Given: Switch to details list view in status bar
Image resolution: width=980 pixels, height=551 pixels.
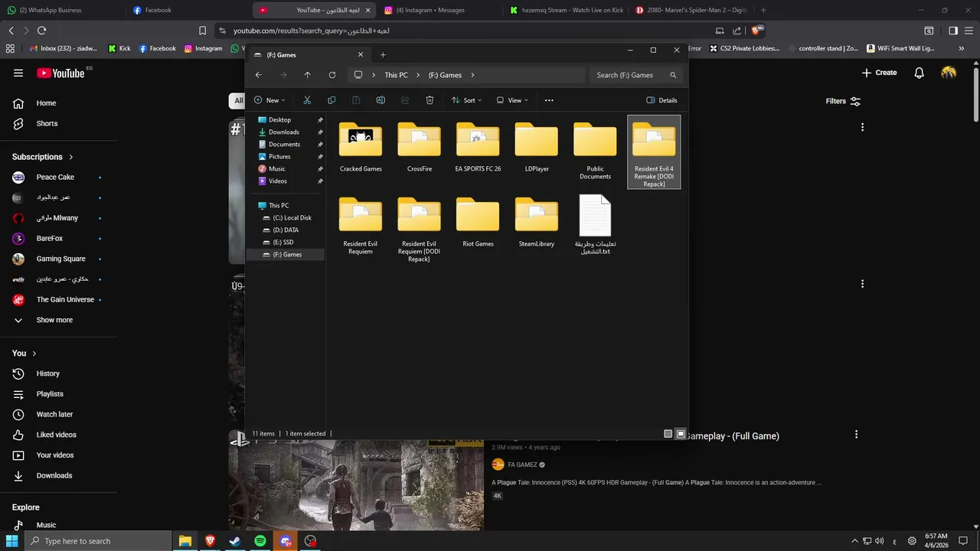Looking at the screenshot, I should click(x=668, y=434).
